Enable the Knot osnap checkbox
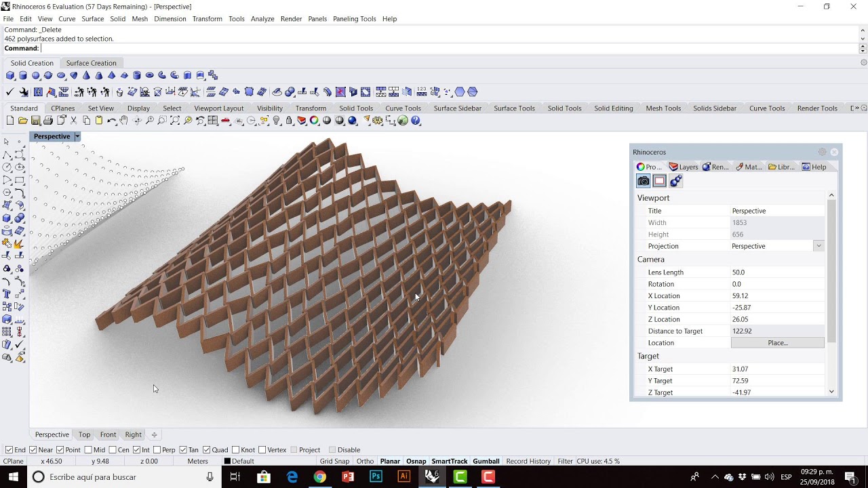 click(x=235, y=450)
